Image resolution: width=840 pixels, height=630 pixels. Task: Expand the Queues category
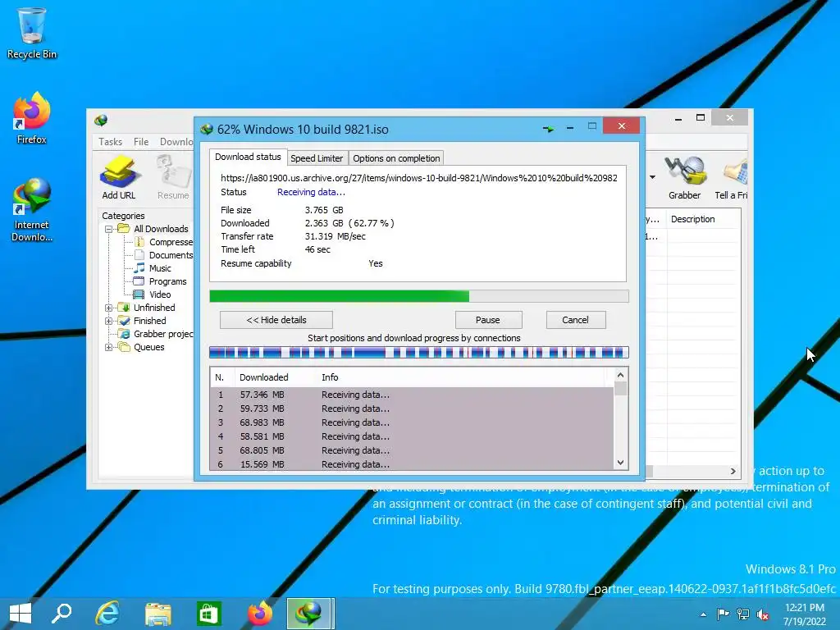pos(108,347)
